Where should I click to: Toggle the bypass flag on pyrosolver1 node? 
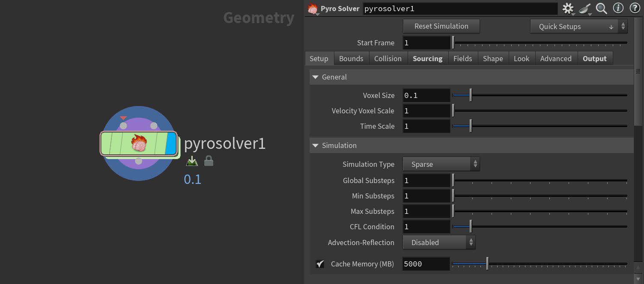107,143
